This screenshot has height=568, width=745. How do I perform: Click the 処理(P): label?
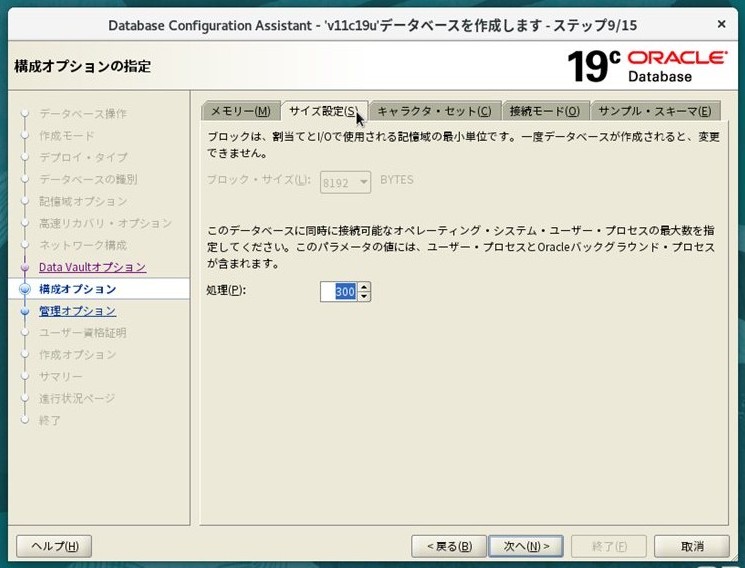pos(226,290)
